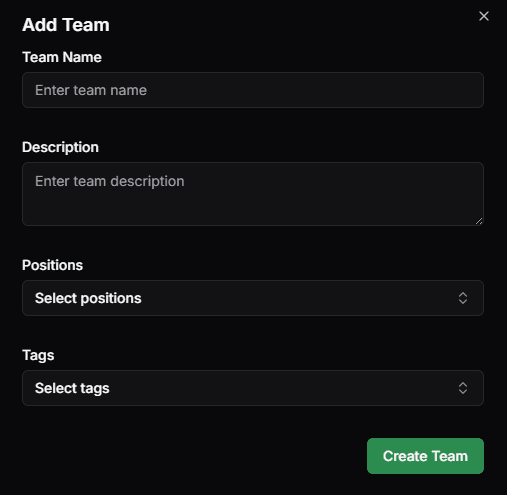Submit the form via green Create Team
This screenshot has height=495, width=507.
pos(425,456)
